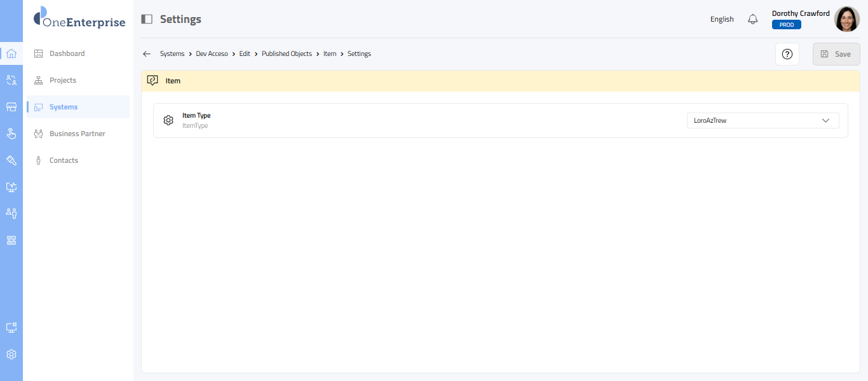868x381 pixels.
Task: Open the gear icon at the rail bottom
Action: pyautogui.click(x=11, y=354)
